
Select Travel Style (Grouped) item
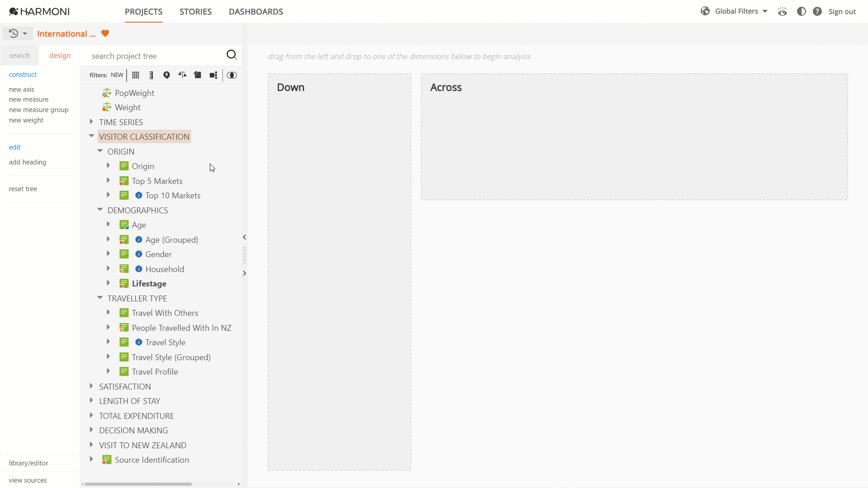click(171, 357)
